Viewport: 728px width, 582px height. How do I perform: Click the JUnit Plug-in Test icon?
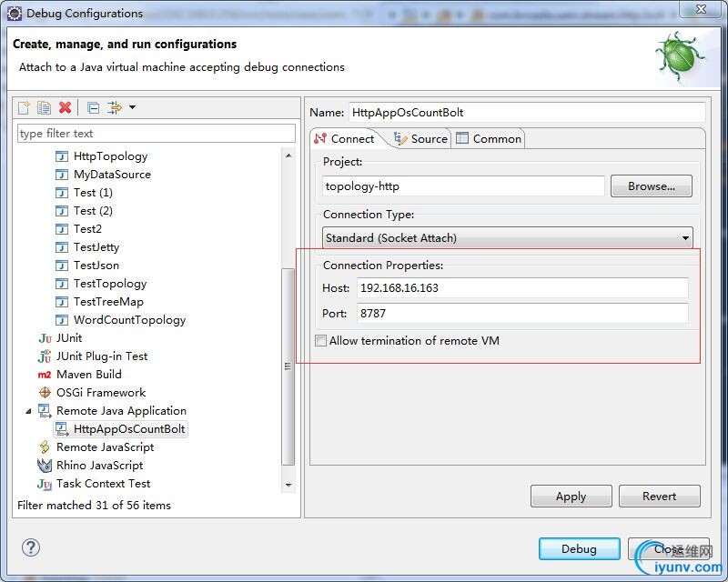[x=45, y=356]
